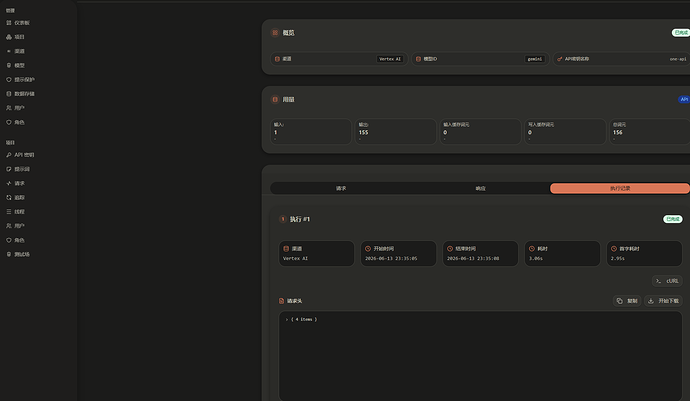Open 提示保护 in the sidebar
690x401 pixels.
click(20, 80)
